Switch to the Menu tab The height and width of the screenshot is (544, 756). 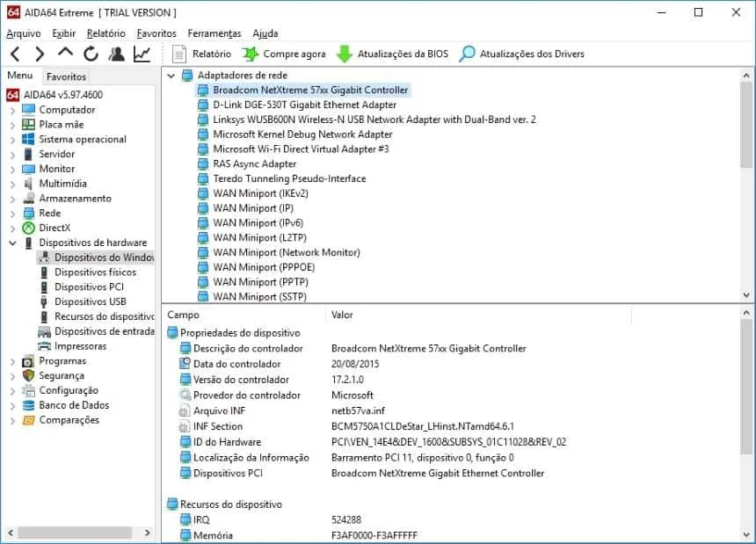click(x=19, y=76)
